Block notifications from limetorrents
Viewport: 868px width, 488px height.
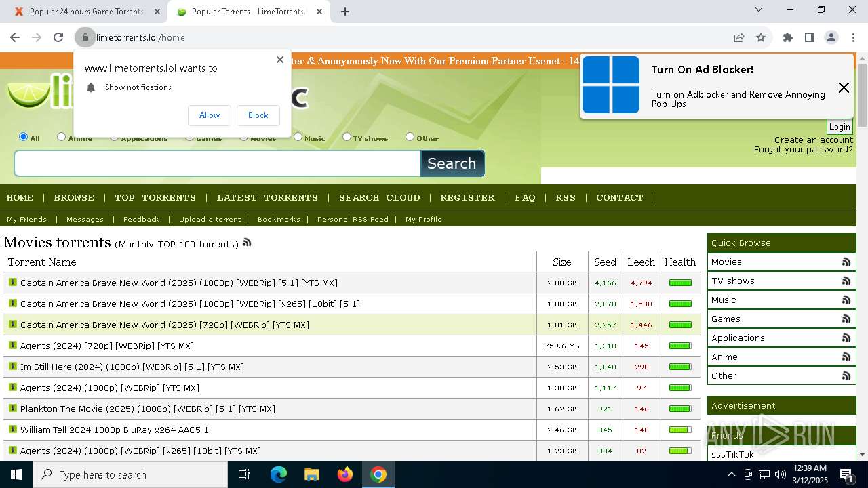click(258, 115)
